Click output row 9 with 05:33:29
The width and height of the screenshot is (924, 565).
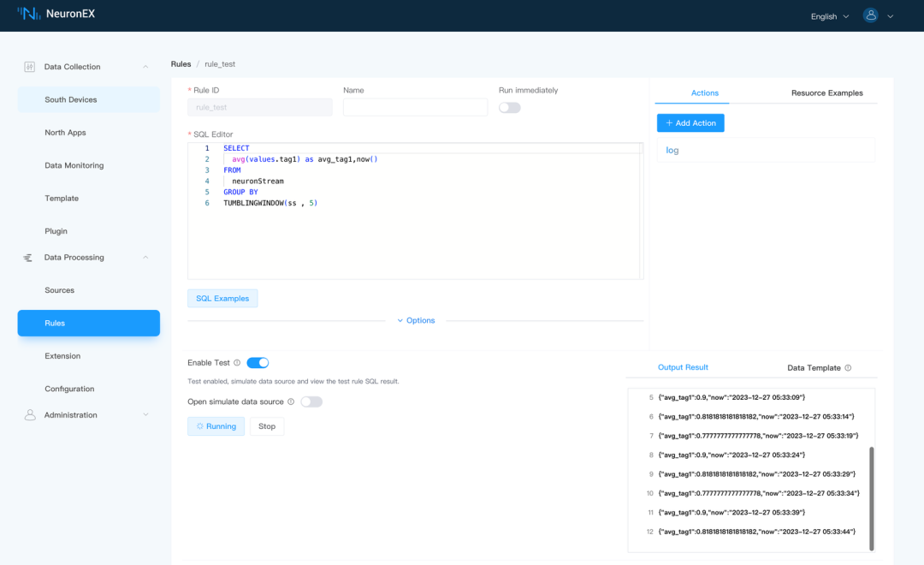(x=756, y=474)
